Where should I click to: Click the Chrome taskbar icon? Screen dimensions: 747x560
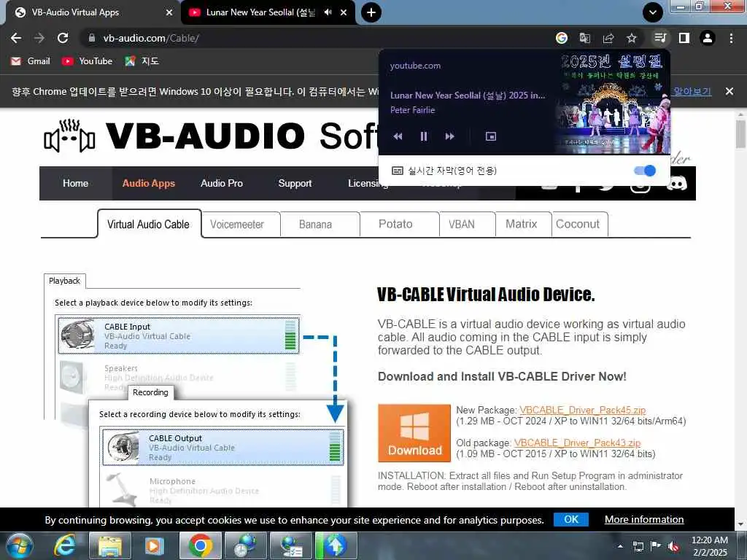[200, 545]
